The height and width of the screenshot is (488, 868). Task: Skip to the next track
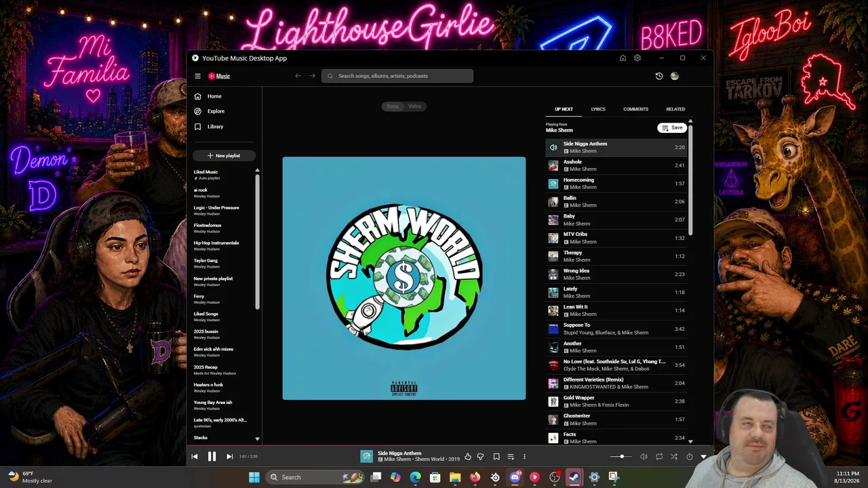pos(229,457)
